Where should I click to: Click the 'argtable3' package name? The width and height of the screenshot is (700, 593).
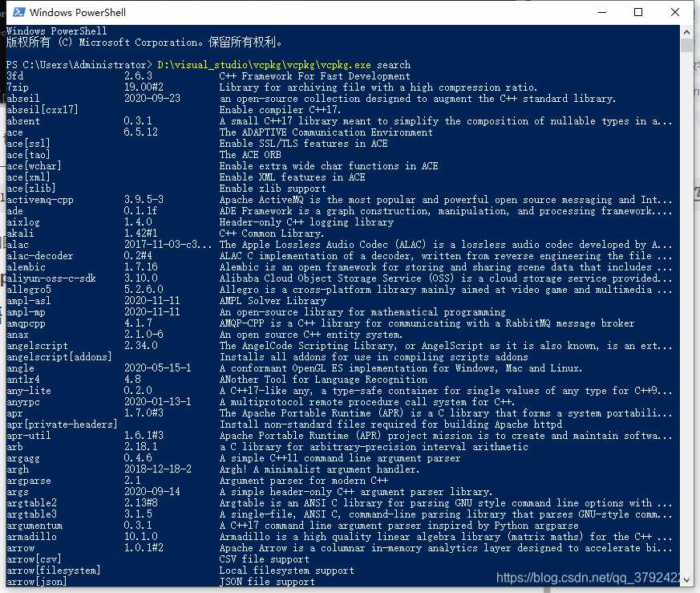(31, 514)
